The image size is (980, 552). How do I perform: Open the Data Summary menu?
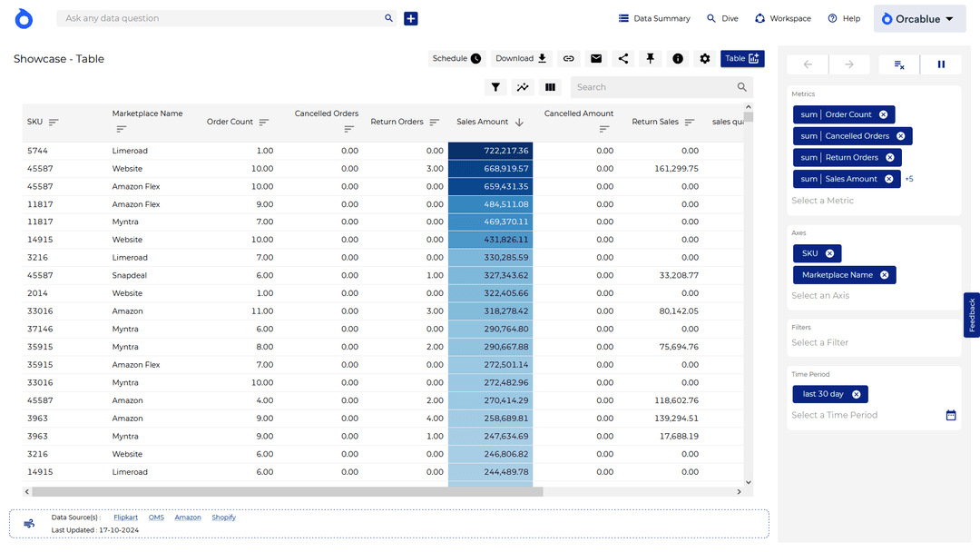coord(654,19)
